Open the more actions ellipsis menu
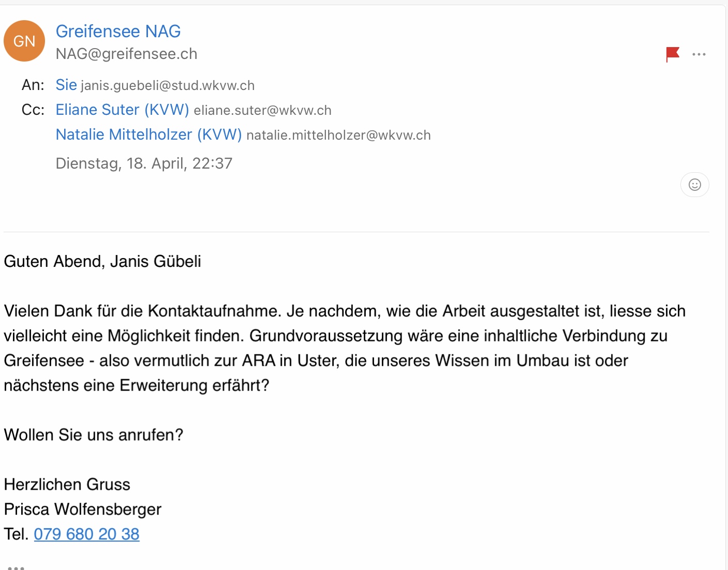728x570 pixels. click(699, 54)
